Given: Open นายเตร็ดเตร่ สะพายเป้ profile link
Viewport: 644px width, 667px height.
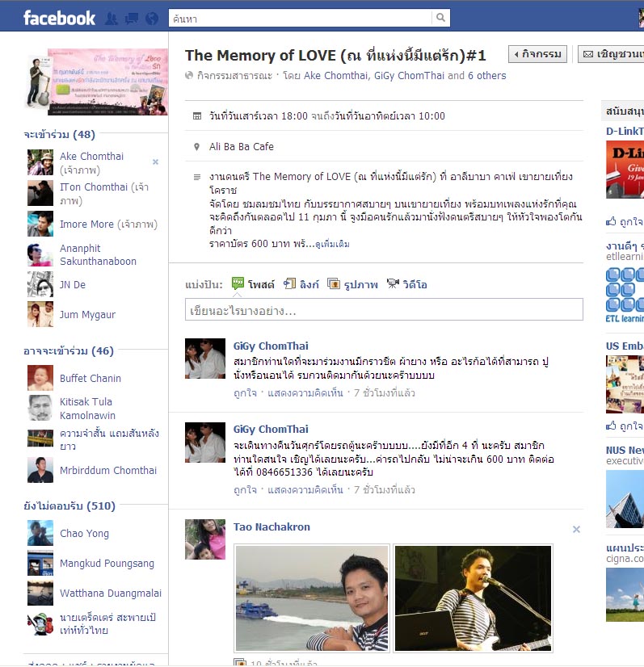Looking at the screenshot, I should click(x=107, y=623).
